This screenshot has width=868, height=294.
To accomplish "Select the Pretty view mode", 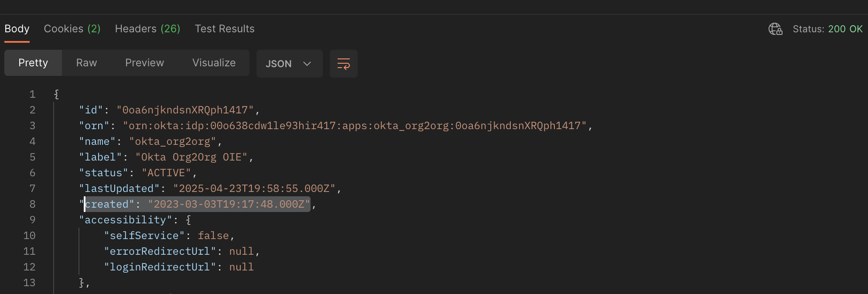I will tap(33, 63).
